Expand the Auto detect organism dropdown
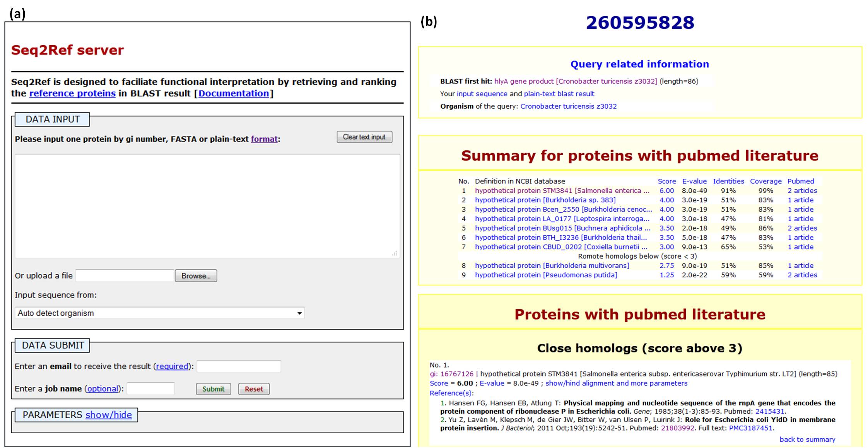Screen dimensions: 868x448 [x=160, y=313]
